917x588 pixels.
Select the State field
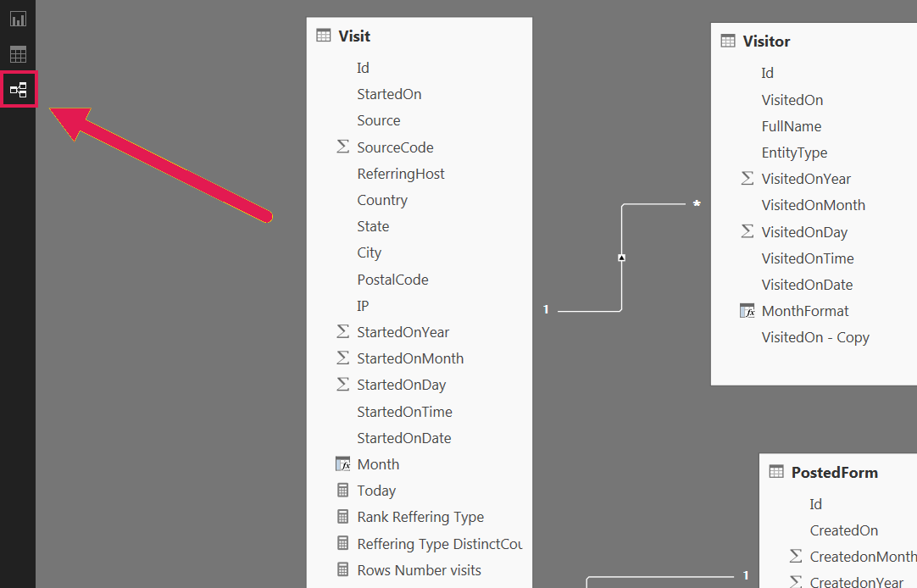click(373, 226)
